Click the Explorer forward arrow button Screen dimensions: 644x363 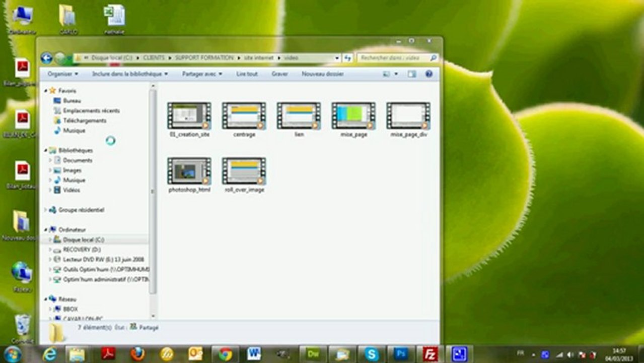[x=60, y=58]
